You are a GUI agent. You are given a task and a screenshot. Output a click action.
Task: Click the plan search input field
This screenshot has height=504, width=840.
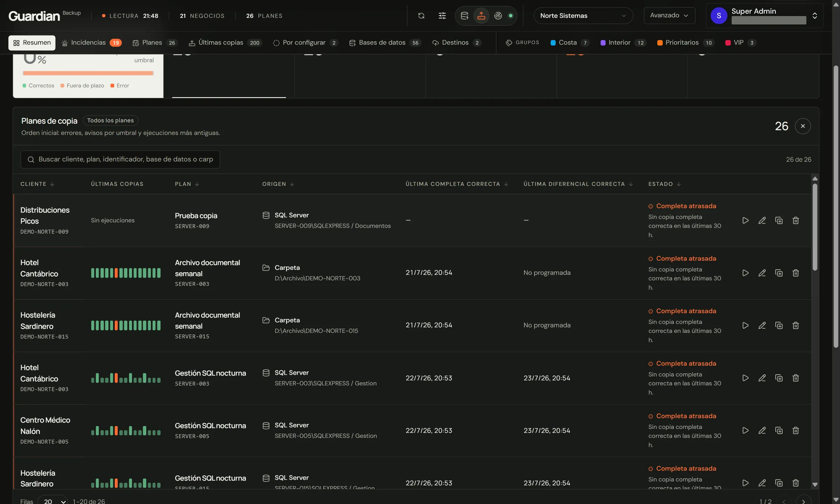(x=120, y=160)
